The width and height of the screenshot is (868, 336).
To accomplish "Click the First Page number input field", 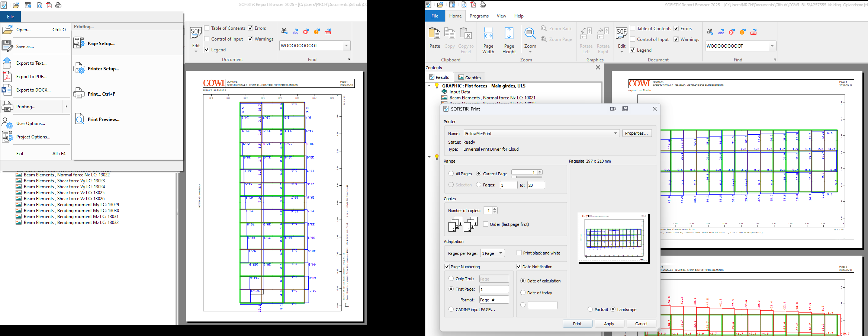I will point(494,289).
